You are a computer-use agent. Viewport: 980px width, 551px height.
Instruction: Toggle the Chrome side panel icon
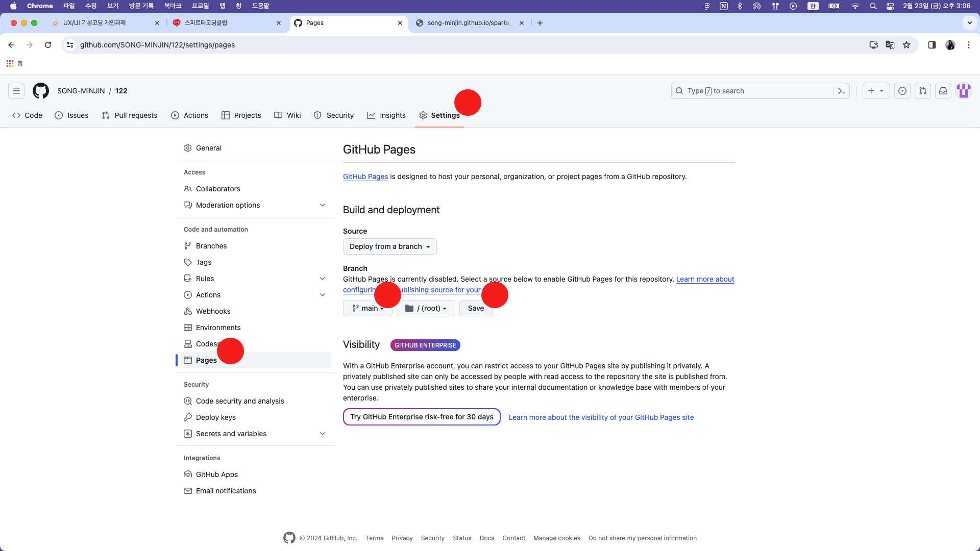[x=932, y=45]
